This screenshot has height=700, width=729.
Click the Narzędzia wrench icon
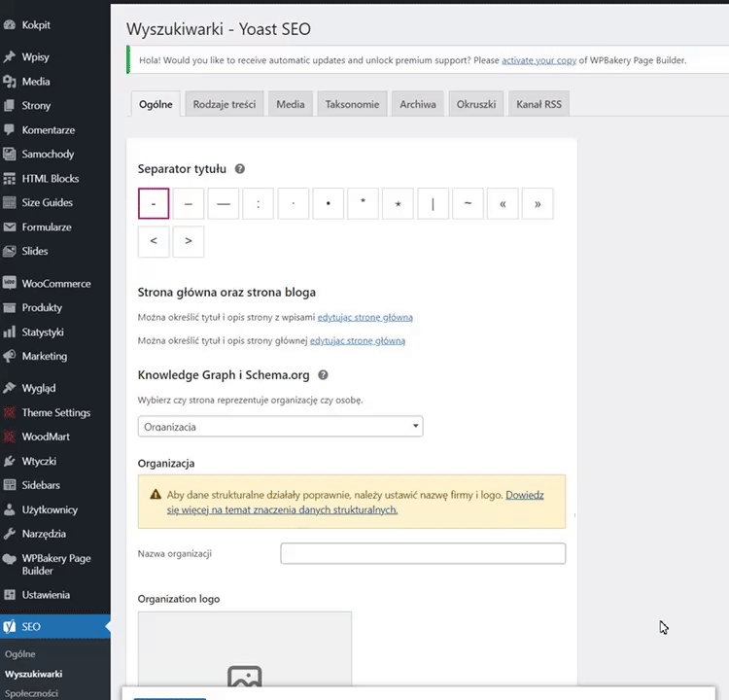click(10, 534)
